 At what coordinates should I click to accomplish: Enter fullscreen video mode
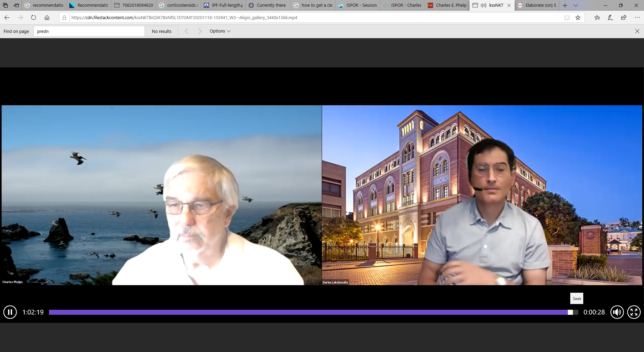(x=634, y=312)
